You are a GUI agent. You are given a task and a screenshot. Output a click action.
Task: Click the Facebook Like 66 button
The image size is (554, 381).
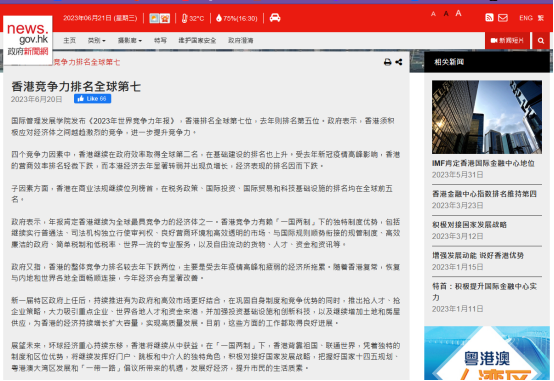[92, 99]
